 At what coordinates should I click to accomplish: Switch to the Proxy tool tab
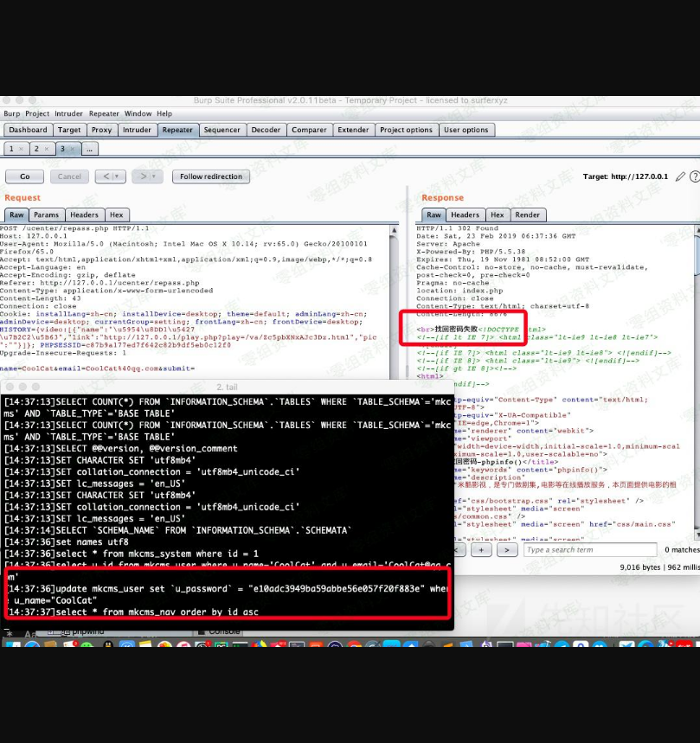[x=101, y=130]
